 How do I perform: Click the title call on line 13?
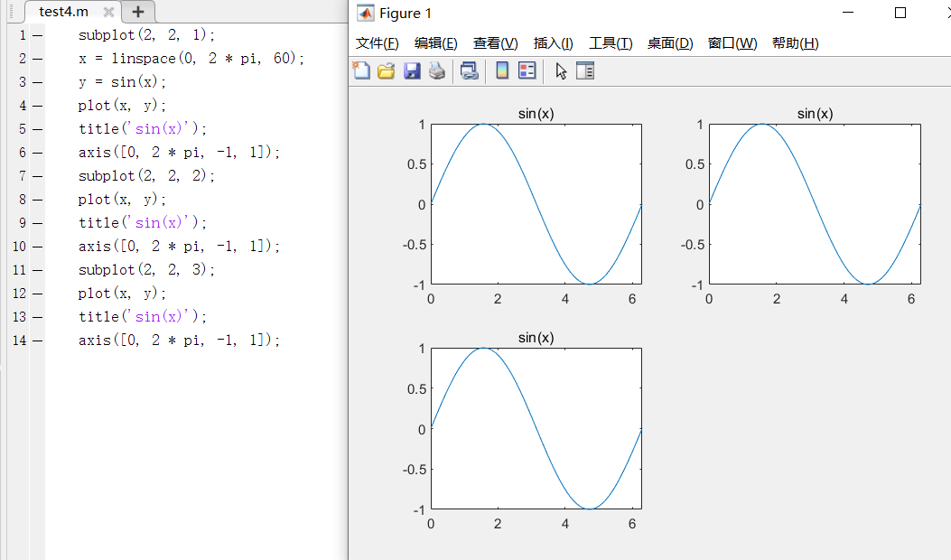(x=143, y=317)
